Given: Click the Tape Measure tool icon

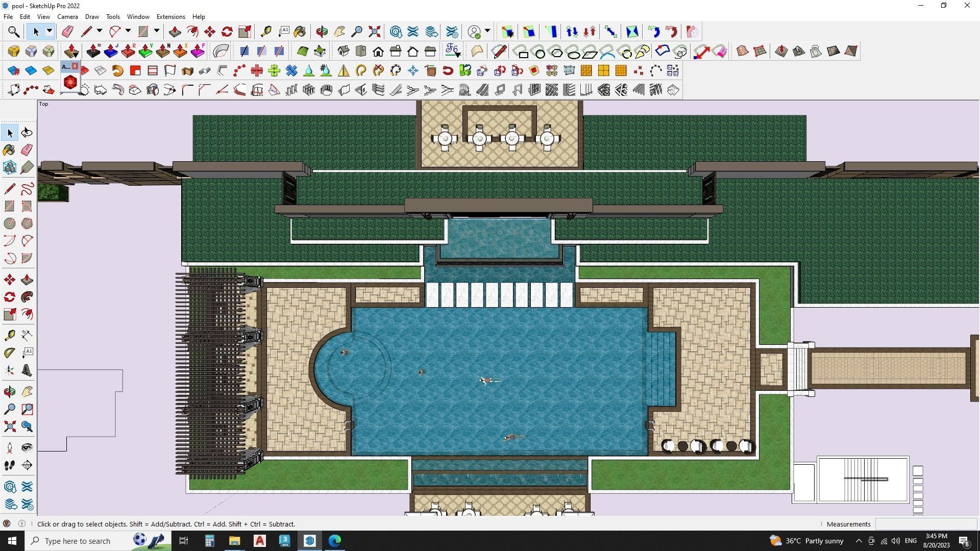Looking at the screenshot, I should (x=266, y=32).
